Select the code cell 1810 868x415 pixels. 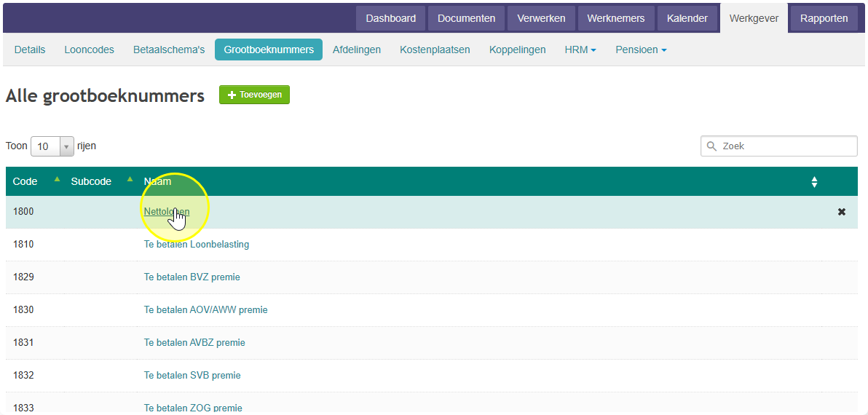23,244
